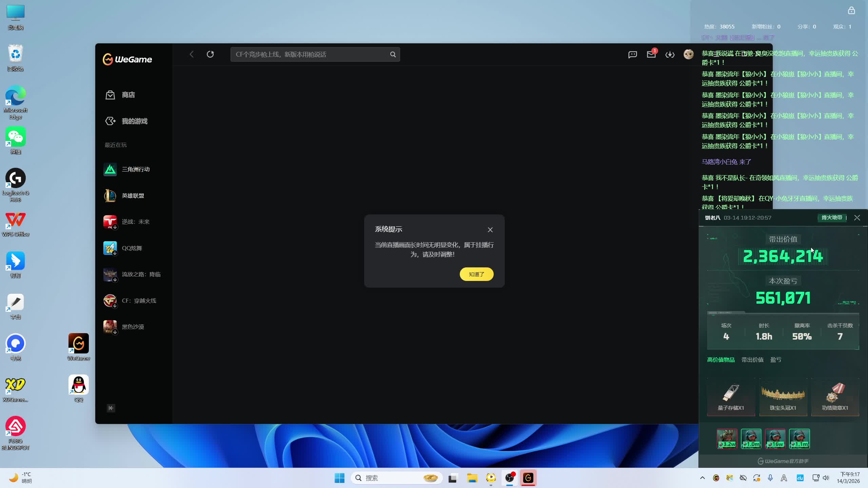Switch to the 带出价值 tab
Screen dimensions: 868x488
752,360
